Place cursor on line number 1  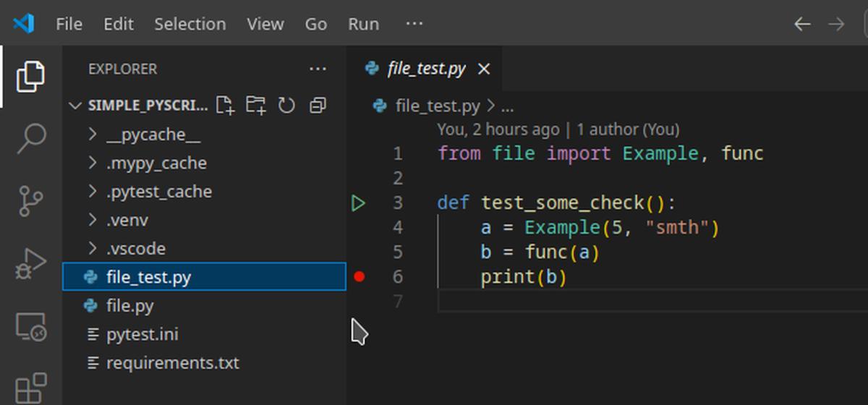coord(397,153)
